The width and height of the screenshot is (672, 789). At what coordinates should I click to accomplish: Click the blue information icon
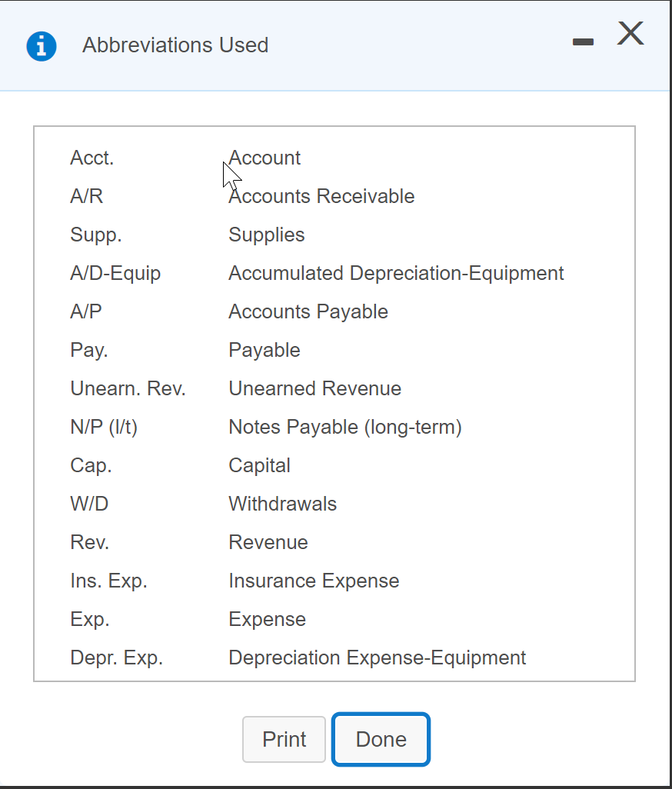42,46
